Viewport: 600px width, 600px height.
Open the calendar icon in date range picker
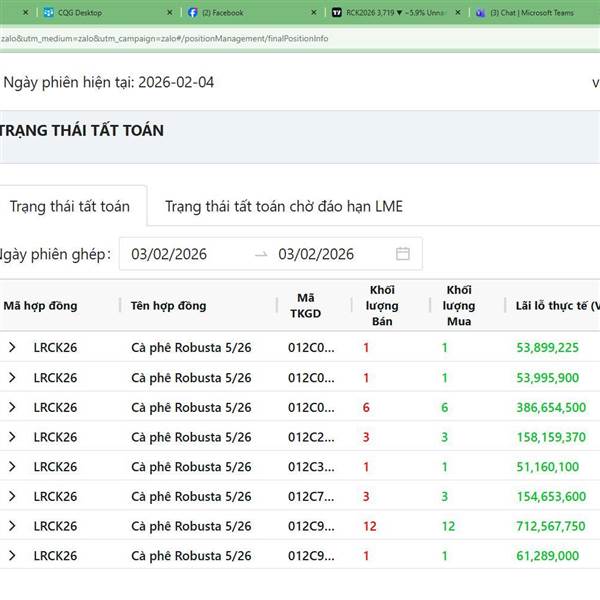tap(403, 254)
